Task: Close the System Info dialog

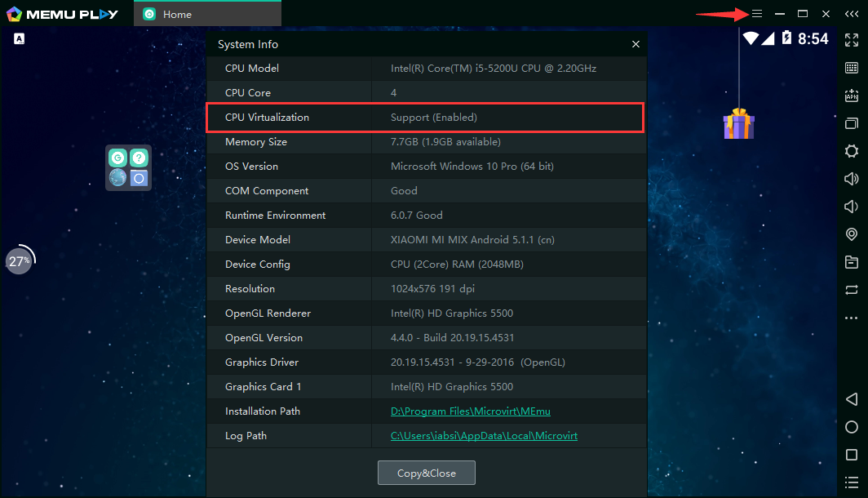Action: point(635,44)
